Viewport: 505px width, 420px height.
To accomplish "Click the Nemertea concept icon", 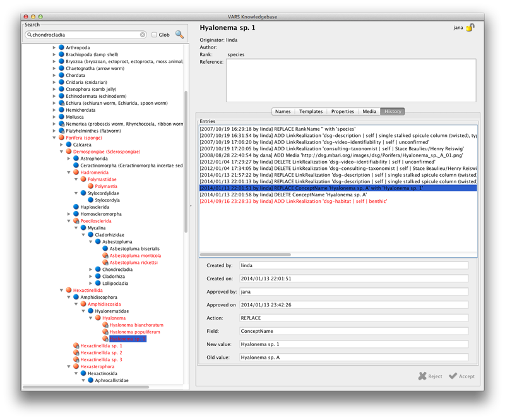I will pyautogui.click(x=61, y=124).
